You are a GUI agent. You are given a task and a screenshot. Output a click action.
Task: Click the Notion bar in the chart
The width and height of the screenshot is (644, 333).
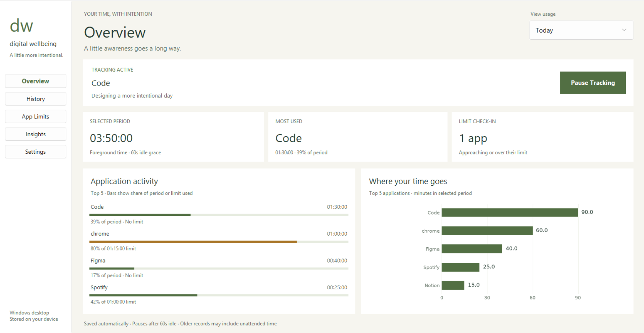tap(453, 285)
